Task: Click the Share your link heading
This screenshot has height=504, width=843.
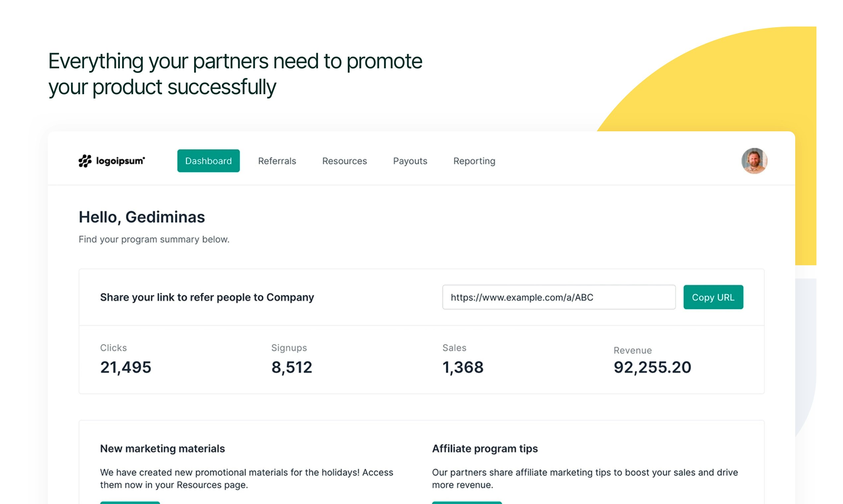Action: pyautogui.click(x=207, y=297)
